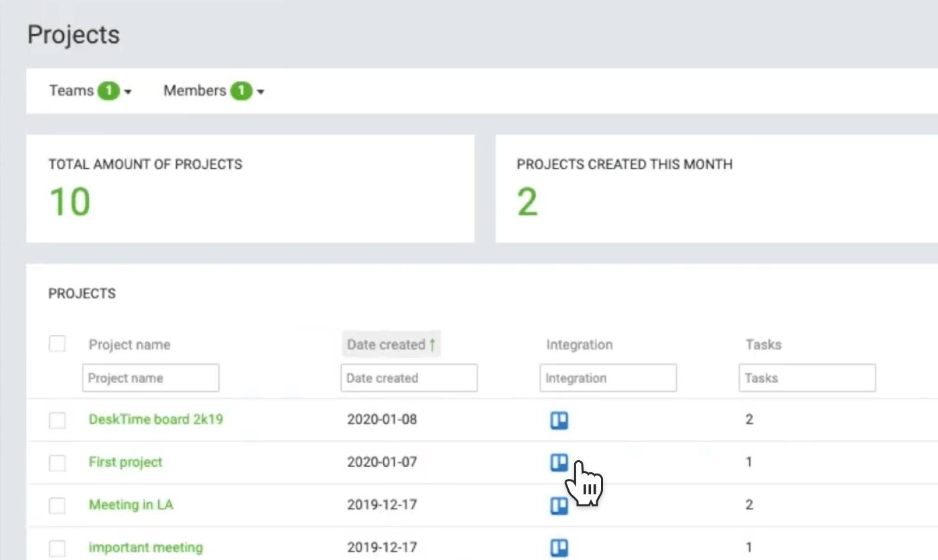Tick the checkbox next to Meeting in LA
This screenshot has width=938, height=560.
point(57,506)
